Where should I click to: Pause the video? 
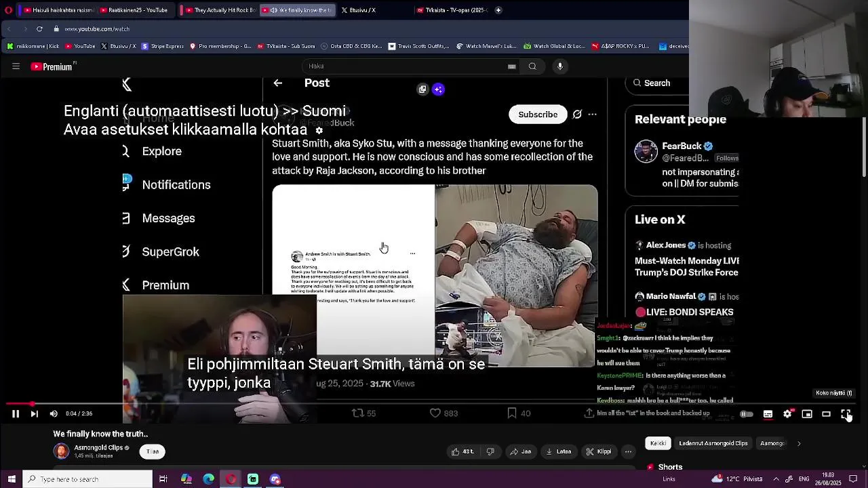(x=15, y=414)
